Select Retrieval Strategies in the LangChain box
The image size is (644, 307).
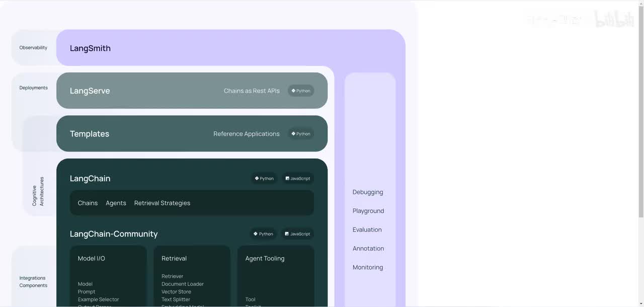[x=162, y=203]
